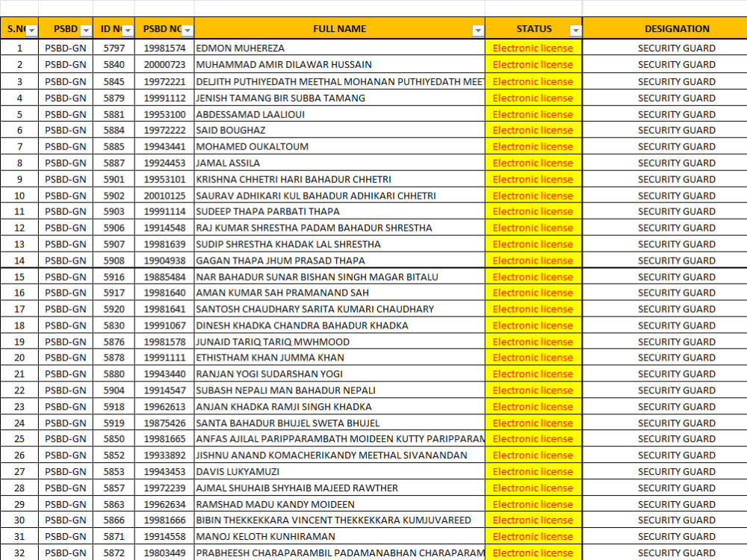Select the cell with ID 5797

112,48
